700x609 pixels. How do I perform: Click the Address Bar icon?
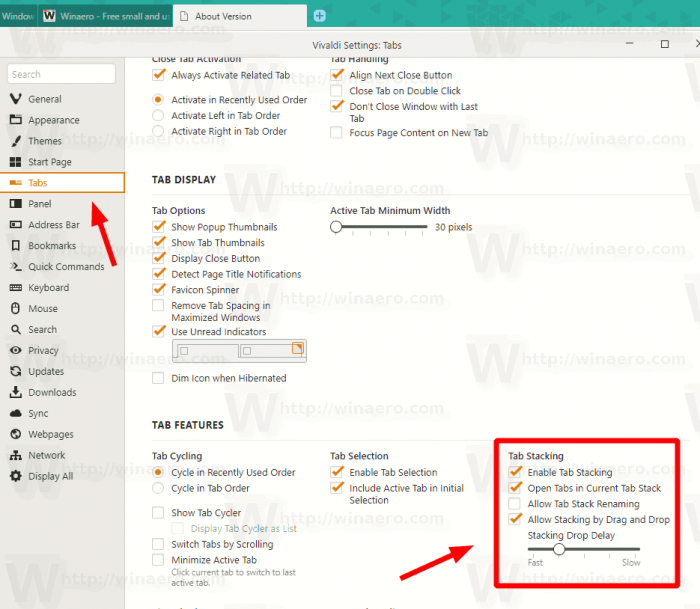[16, 225]
